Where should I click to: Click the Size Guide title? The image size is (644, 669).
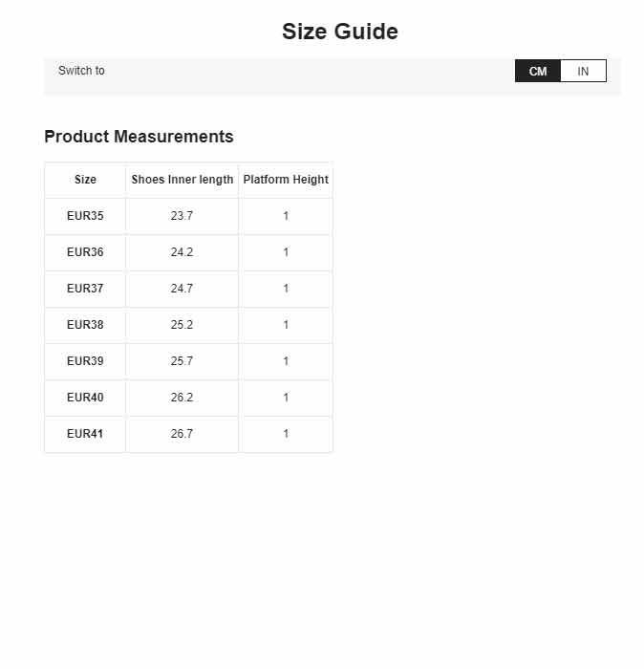point(340,32)
